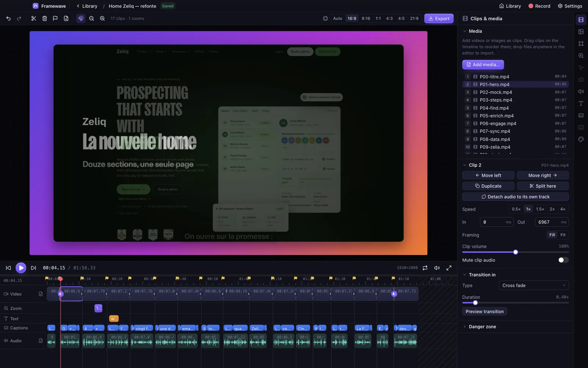The image size is (588, 368).
Task: Open the transition Type dropdown
Action: click(x=534, y=286)
